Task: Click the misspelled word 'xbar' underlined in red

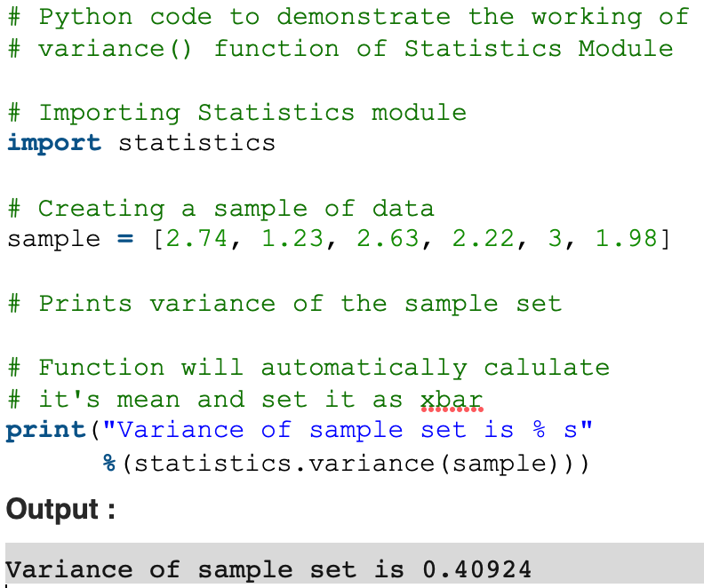Action: (x=451, y=400)
